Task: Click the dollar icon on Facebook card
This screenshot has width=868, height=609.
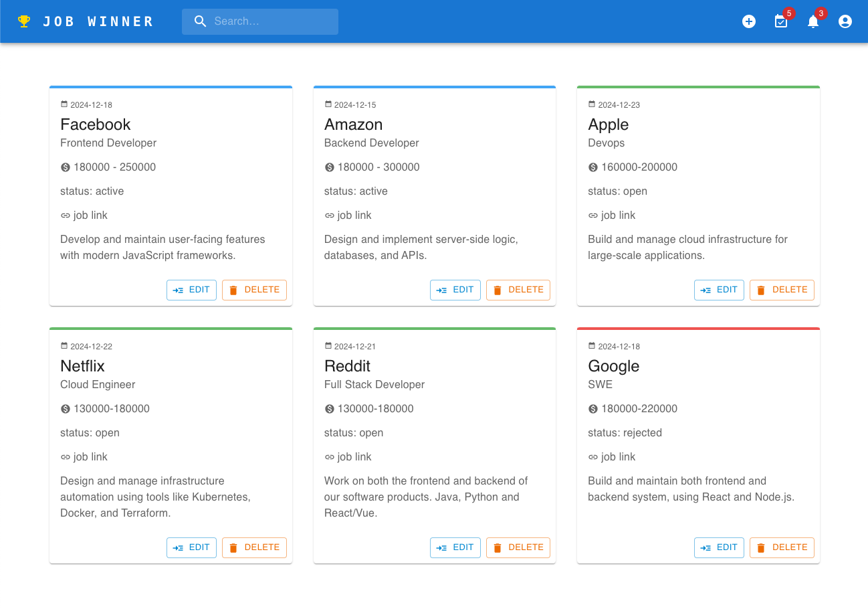Action: tap(66, 167)
